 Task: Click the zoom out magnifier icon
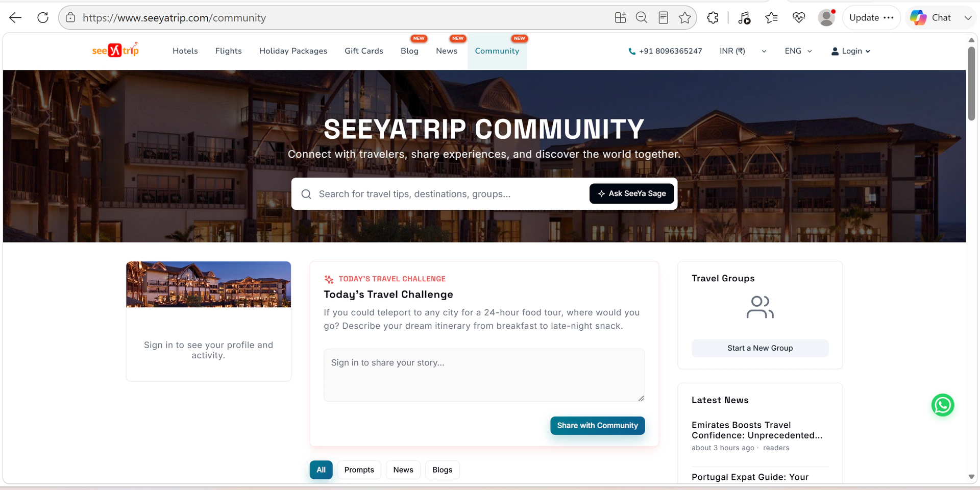642,18
